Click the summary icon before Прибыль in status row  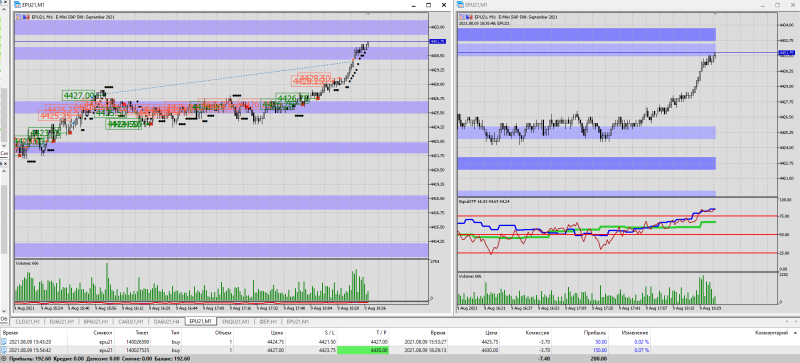(x=4, y=359)
